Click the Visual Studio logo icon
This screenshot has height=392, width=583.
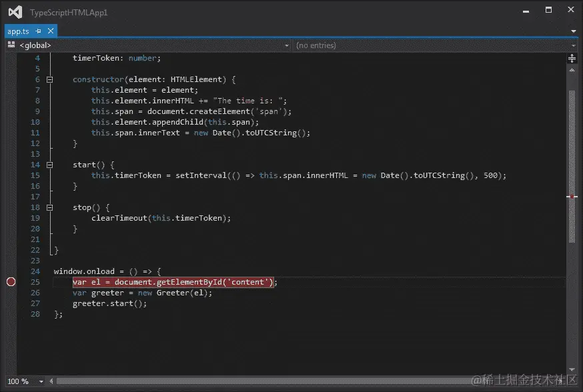pos(14,11)
